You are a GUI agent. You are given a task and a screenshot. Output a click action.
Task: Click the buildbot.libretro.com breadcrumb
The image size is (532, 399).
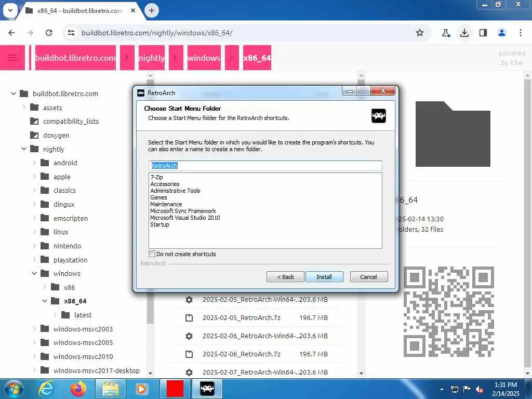pos(75,58)
